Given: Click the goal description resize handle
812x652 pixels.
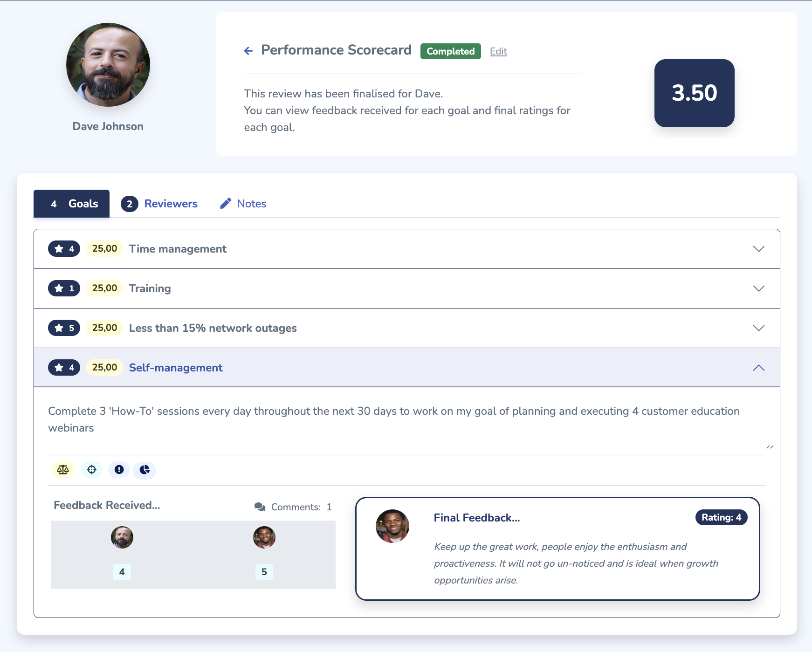Looking at the screenshot, I should click(770, 447).
